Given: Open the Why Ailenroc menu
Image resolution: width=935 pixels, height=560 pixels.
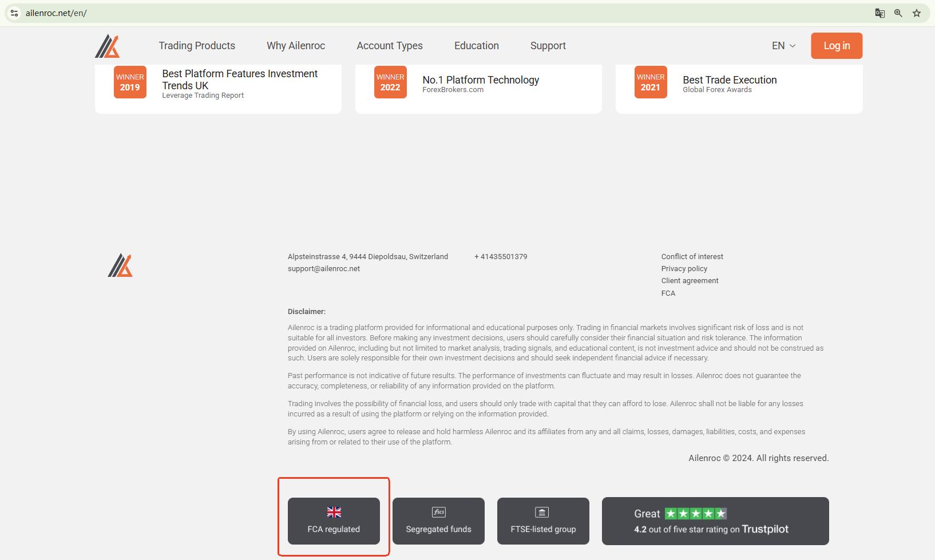Looking at the screenshot, I should click(296, 46).
